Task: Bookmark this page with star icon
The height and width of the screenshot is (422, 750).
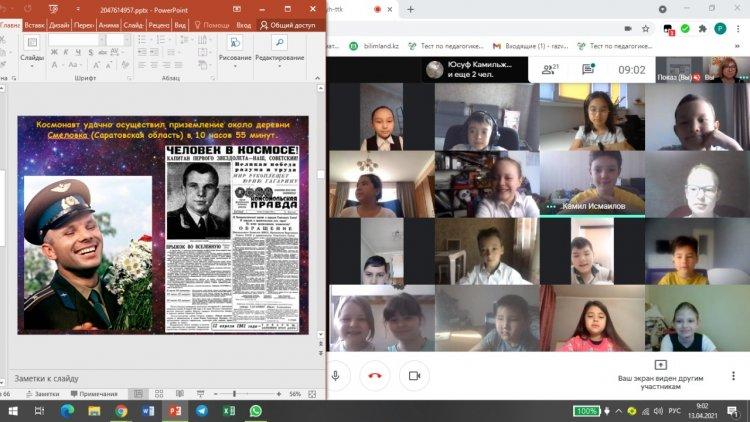Action: click(645, 29)
